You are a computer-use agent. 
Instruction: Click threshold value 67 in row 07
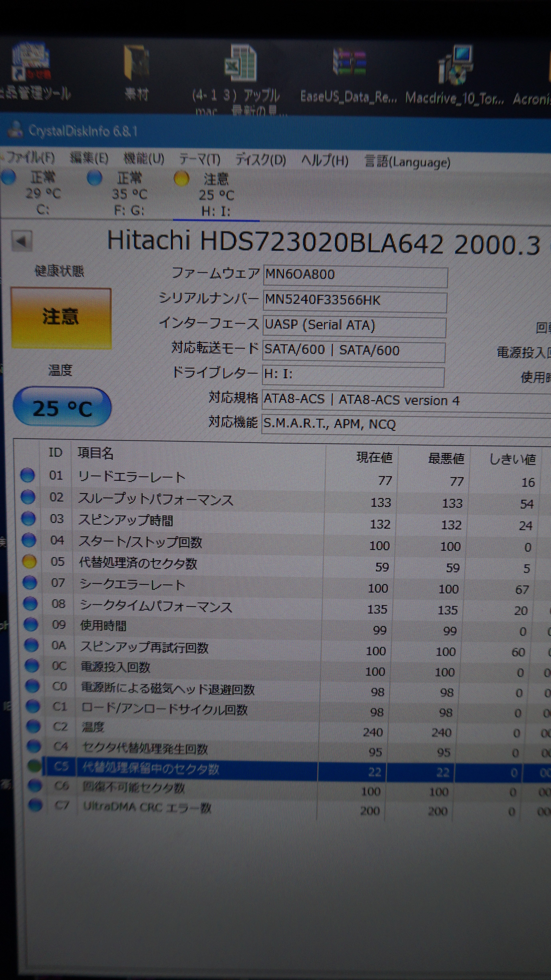pyautogui.click(x=522, y=590)
